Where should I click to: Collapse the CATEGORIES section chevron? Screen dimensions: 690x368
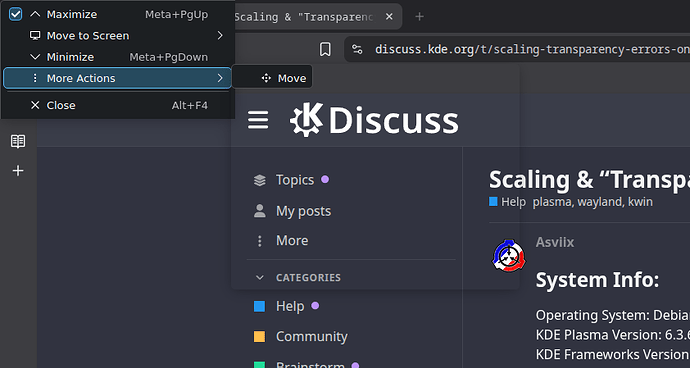(260, 277)
